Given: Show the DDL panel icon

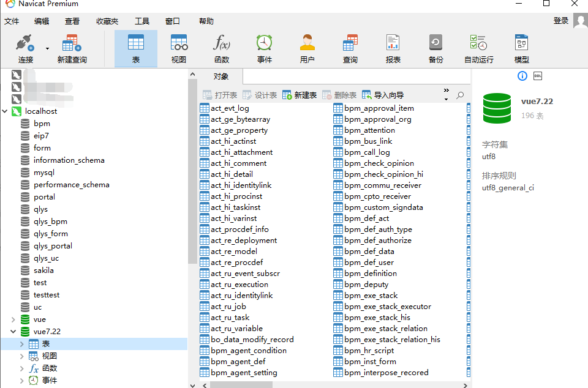Looking at the screenshot, I should (538, 76).
